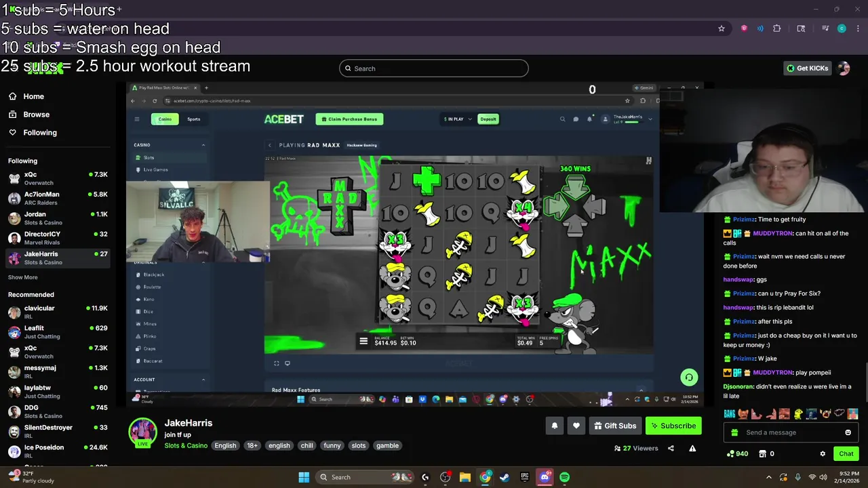Image resolution: width=868 pixels, height=488 pixels.
Task: Open the recommended channel clavicular
Action: coord(58,312)
